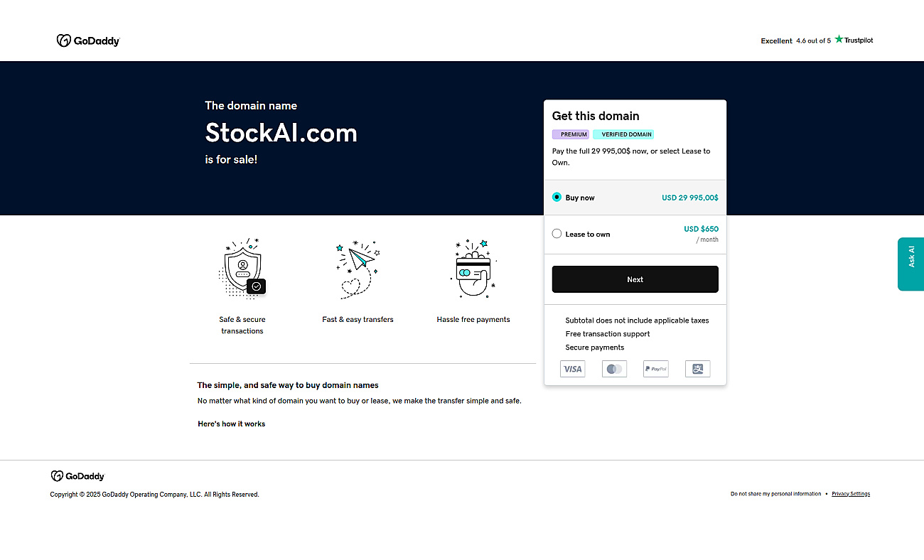Viewport: 924px width, 560px height.
Task: Open the Ask AI side tab
Action: pos(911,264)
